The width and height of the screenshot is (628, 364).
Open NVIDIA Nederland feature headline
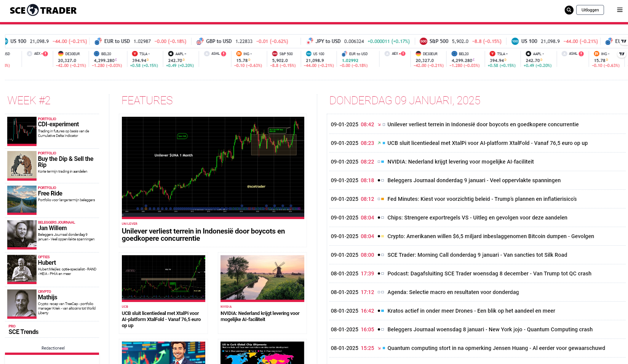pos(260,316)
